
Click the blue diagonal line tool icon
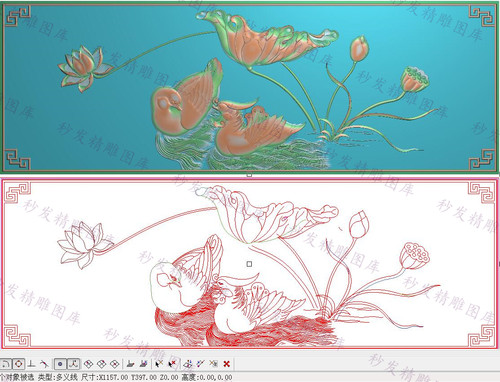click(201, 364)
